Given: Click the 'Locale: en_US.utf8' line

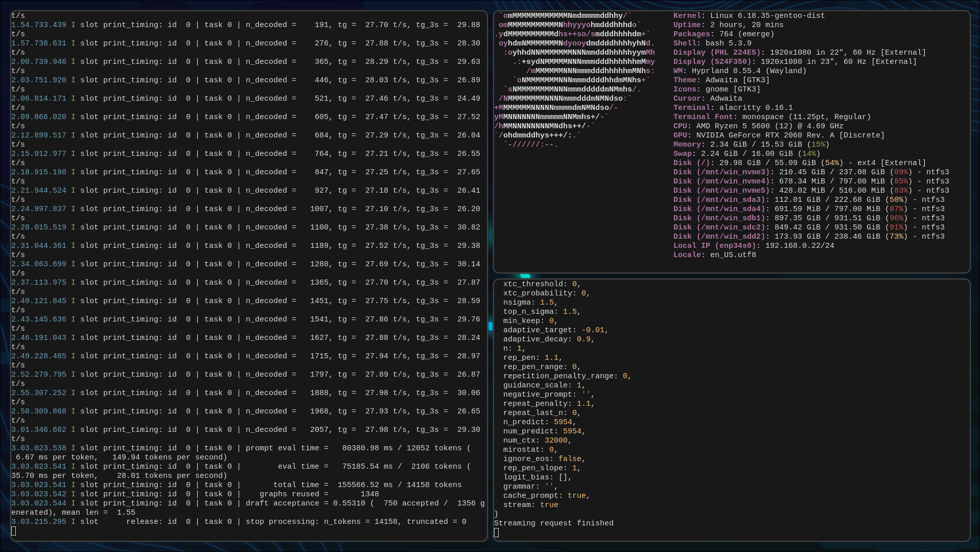Looking at the screenshot, I should (715, 255).
